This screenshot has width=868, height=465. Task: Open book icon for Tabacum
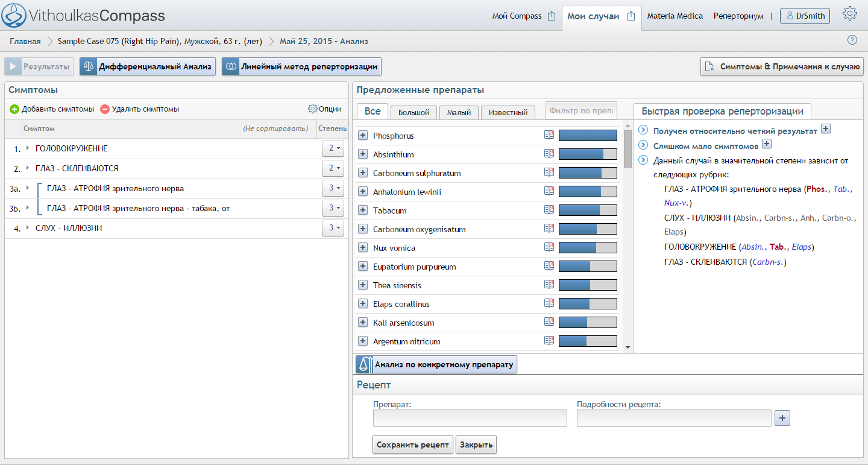point(549,210)
